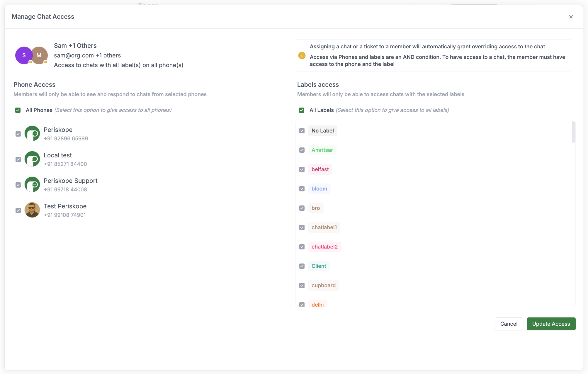Toggle the chatlabel1 checkbox
The image size is (588, 374).
click(302, 227)
